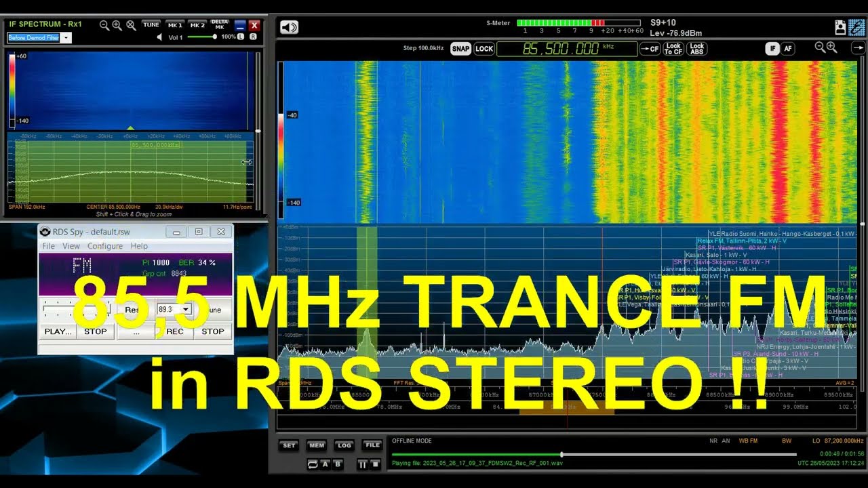
Task: Click the Step 100.0kHz label
Action: click(x=424, y=49)
